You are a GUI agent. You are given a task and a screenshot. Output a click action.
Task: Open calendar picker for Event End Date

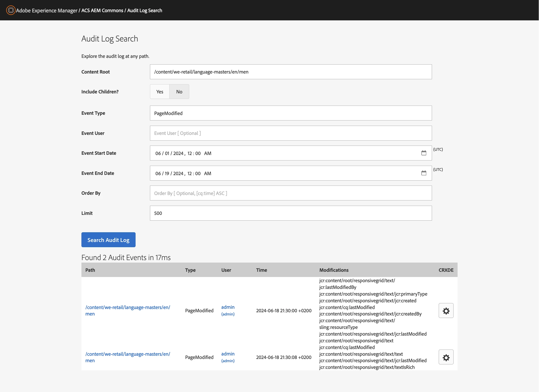(424, 173)
